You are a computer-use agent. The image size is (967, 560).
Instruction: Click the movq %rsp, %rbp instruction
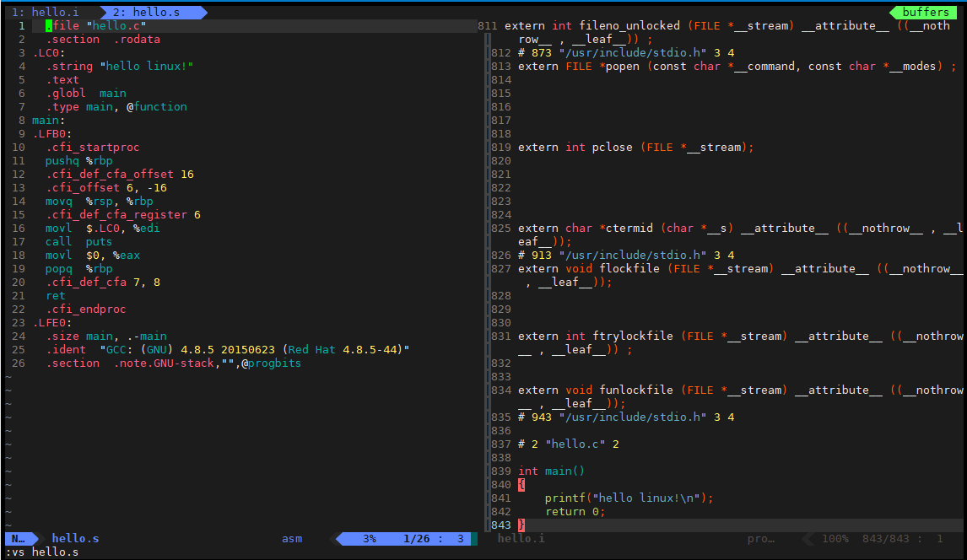[100, 202]
